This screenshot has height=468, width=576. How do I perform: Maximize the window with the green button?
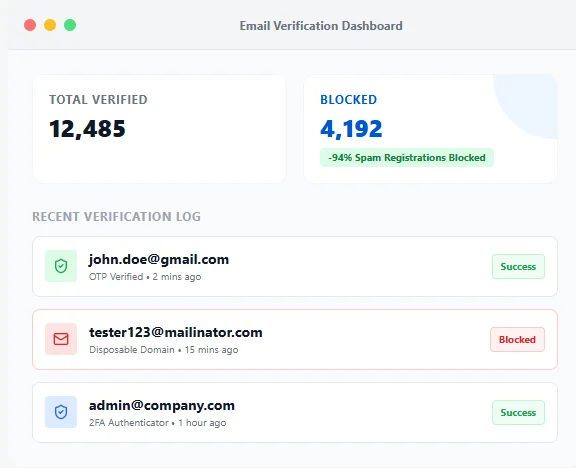coord(70,25)
